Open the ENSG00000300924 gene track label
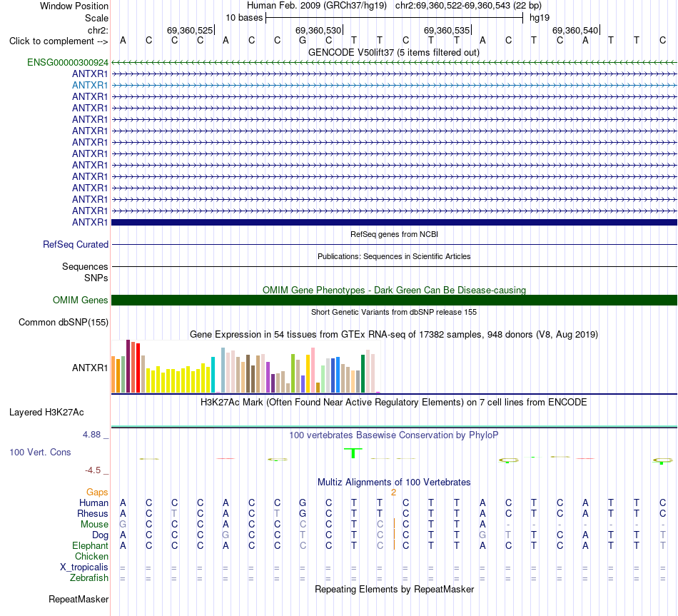The width and height of the screenshot is (678, 616). [x=68, y=62]
